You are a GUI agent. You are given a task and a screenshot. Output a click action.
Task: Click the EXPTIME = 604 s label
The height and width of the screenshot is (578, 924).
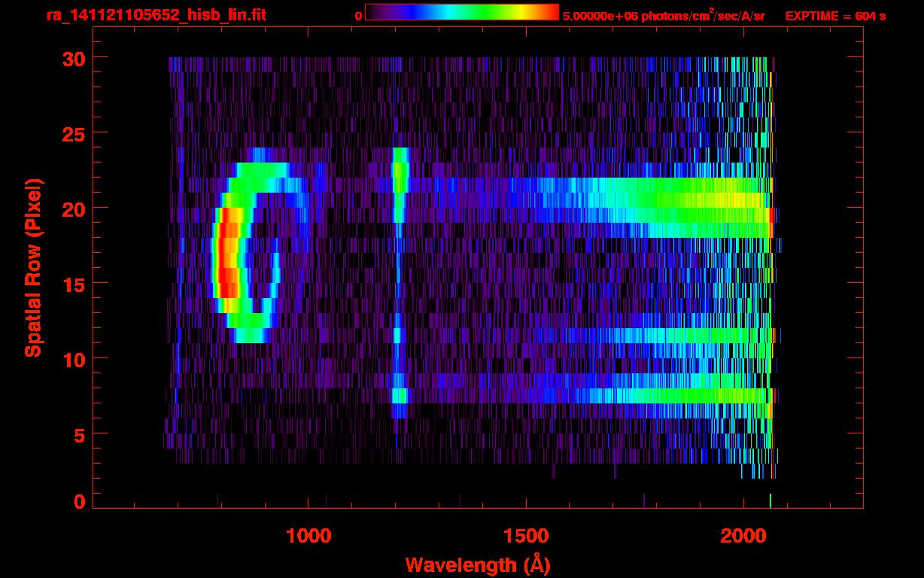pos(835,16)
